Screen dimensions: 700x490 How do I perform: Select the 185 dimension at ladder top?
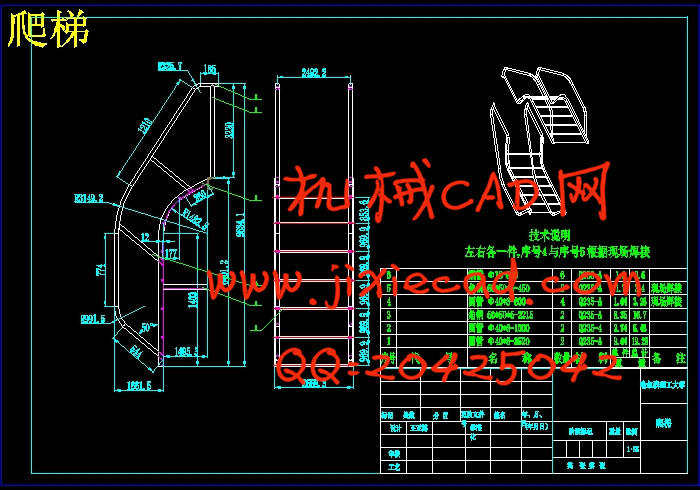point(209,69)
